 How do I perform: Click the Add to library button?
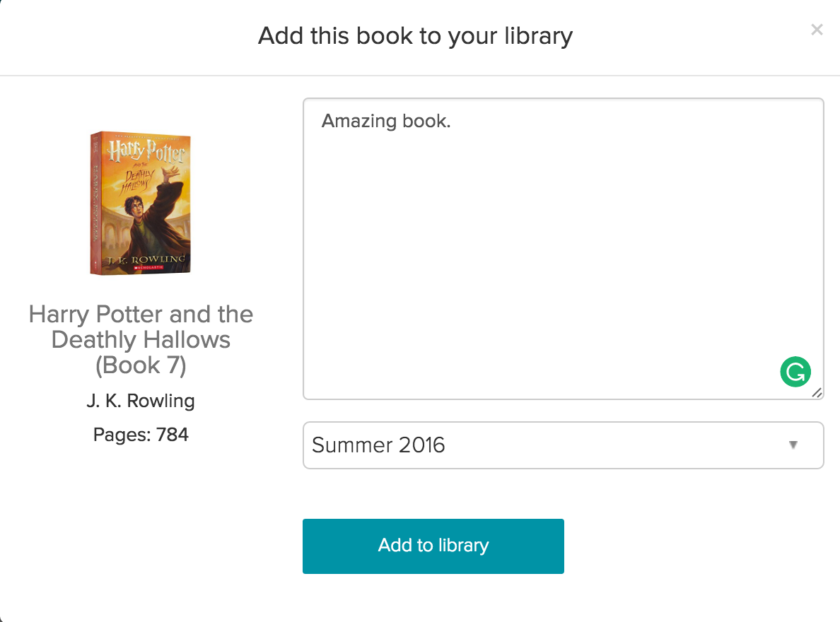(x=433, y=546)
